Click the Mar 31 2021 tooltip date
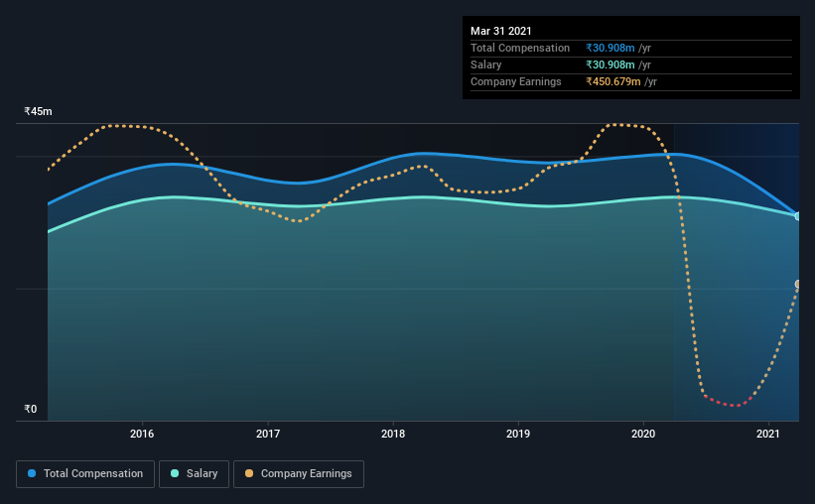 501,31
